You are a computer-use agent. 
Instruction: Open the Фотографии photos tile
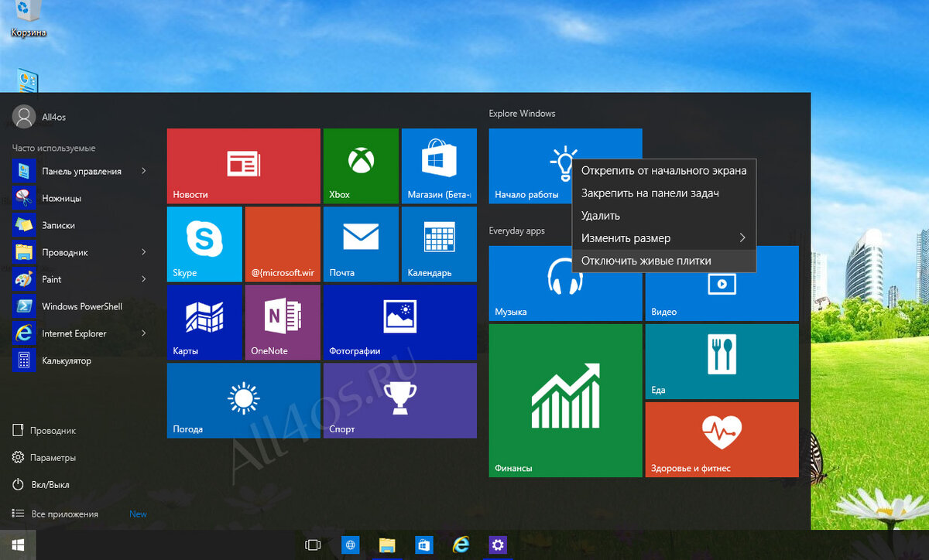point(399,322)
